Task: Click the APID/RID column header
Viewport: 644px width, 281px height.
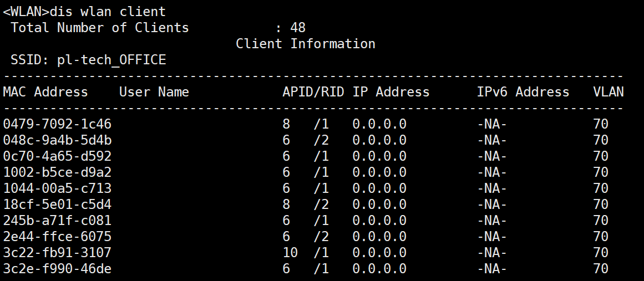Action: click(x=313, y=92)
